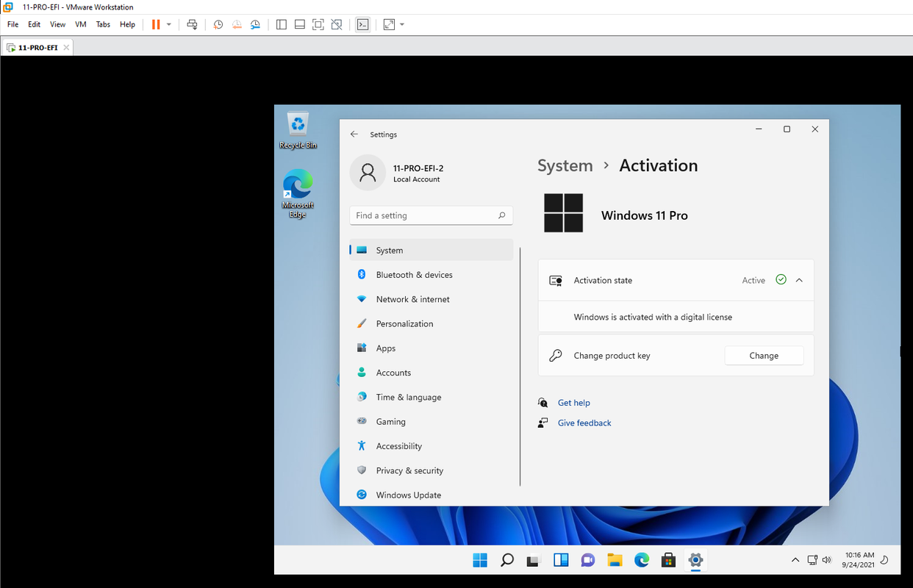Open Personalization settings
The height and width of the screenshot is (588, 913).
click(x=432, y=323)
